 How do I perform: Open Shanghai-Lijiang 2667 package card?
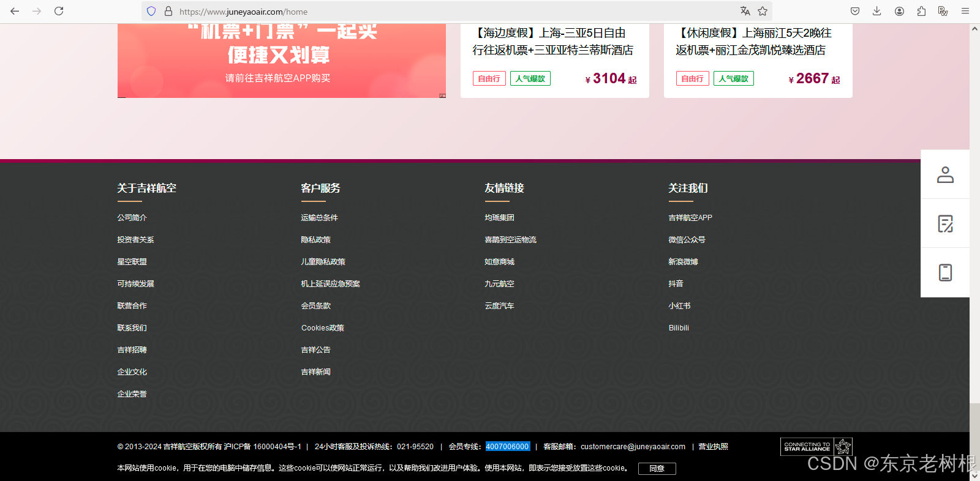[758, 61]
